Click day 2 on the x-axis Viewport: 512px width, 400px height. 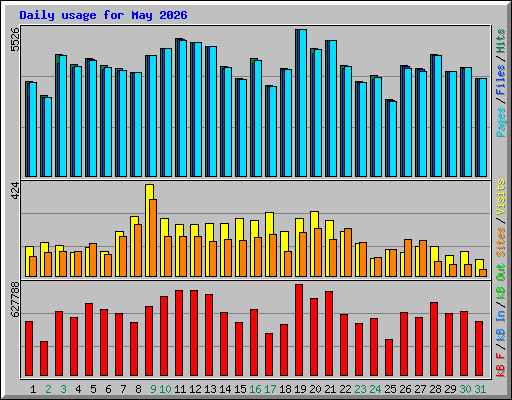pos(48,389)
